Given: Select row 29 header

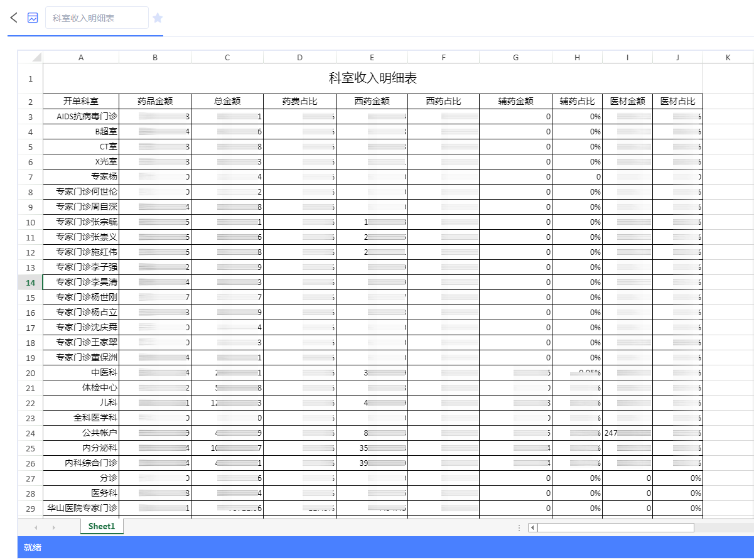Looking at the screenshot, I should (30, 508).
